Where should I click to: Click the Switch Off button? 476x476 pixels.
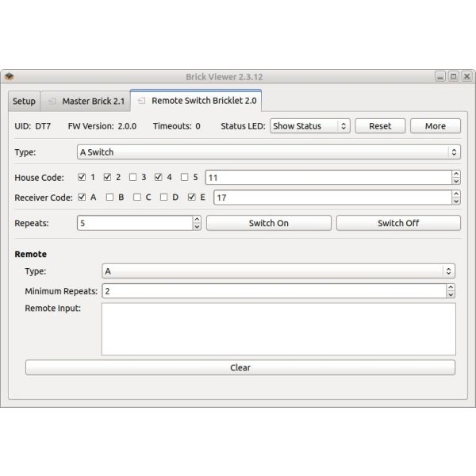tap(398, 223)
